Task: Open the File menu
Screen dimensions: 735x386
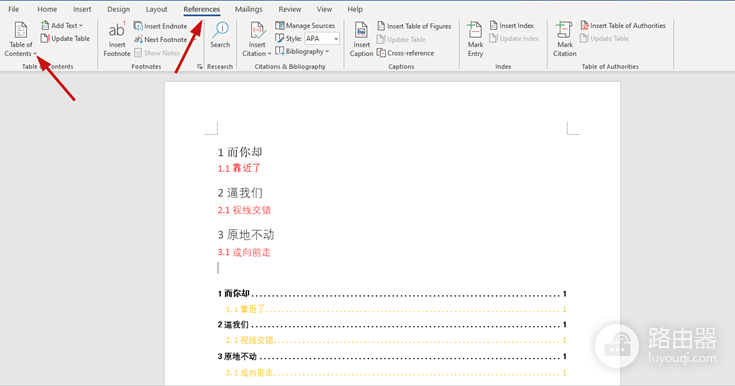Action: click(14, 9)
